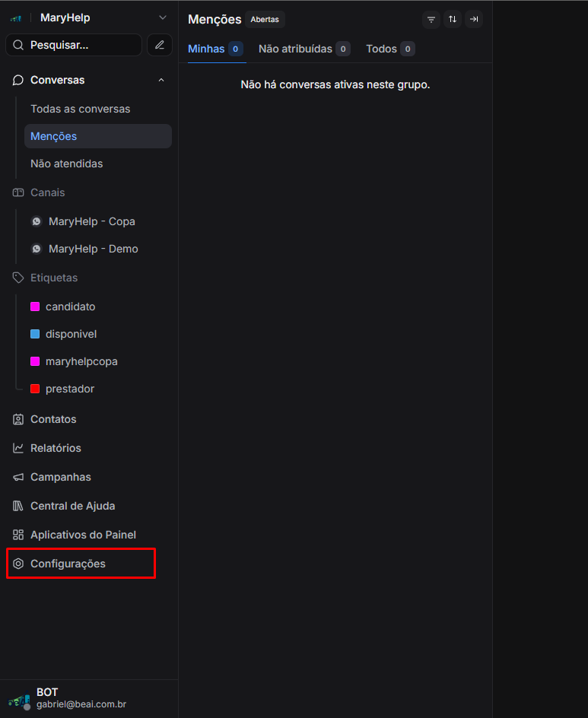The image size is (588, 718).
Task: Collapse the conversation list panel icon
Action: tap(474, 20)
